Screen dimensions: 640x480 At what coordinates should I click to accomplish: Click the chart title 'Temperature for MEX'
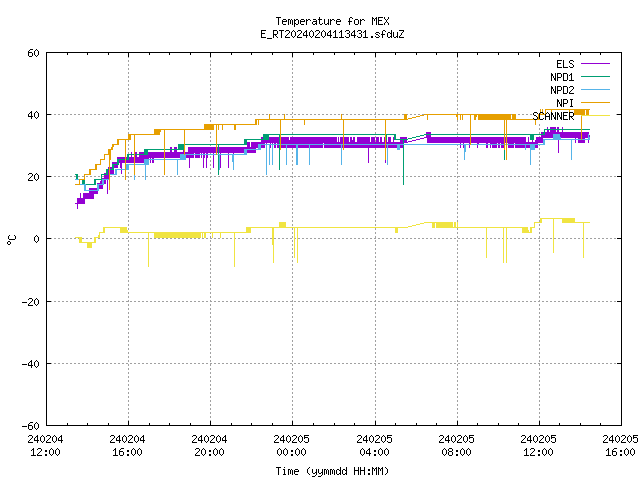[x=332, y=21]
